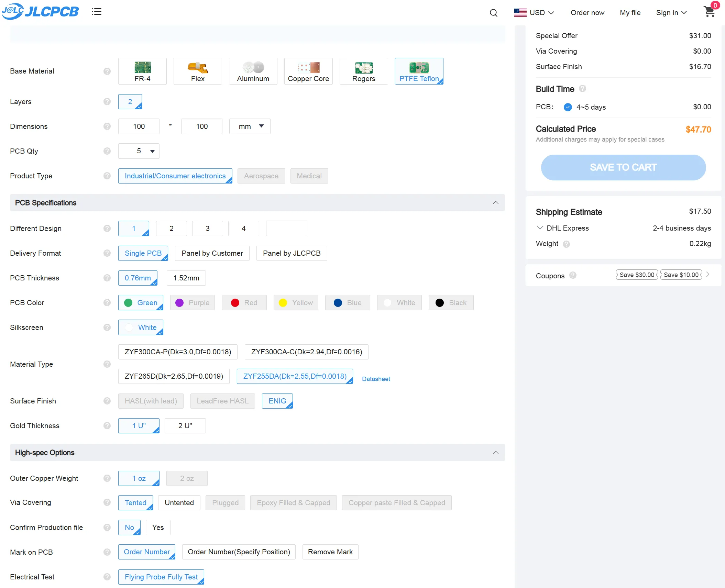Click the help icon beside Outer Copper Weight
This screenshot has height=588, width=725.
point(107,478)
